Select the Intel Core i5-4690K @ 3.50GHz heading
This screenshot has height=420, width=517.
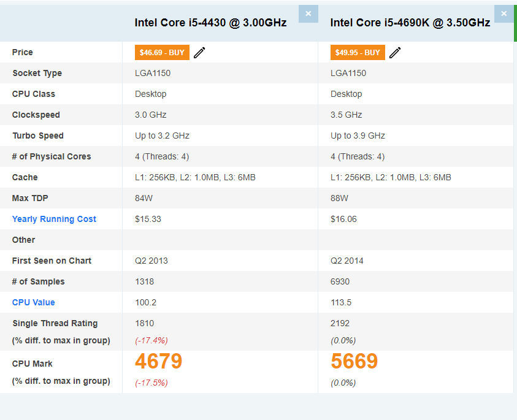click(x=410, y=23)
